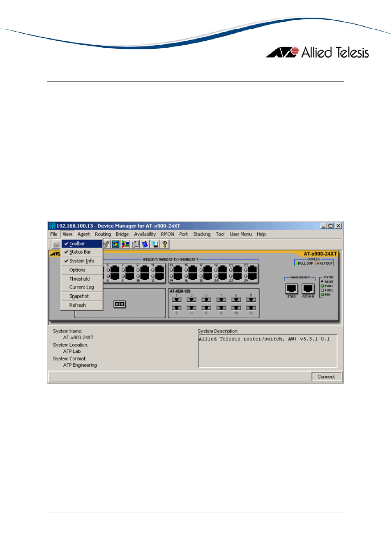Open the Availability menu
The width and height of the screenshot is (392, 555).
(x=145, y=234)
